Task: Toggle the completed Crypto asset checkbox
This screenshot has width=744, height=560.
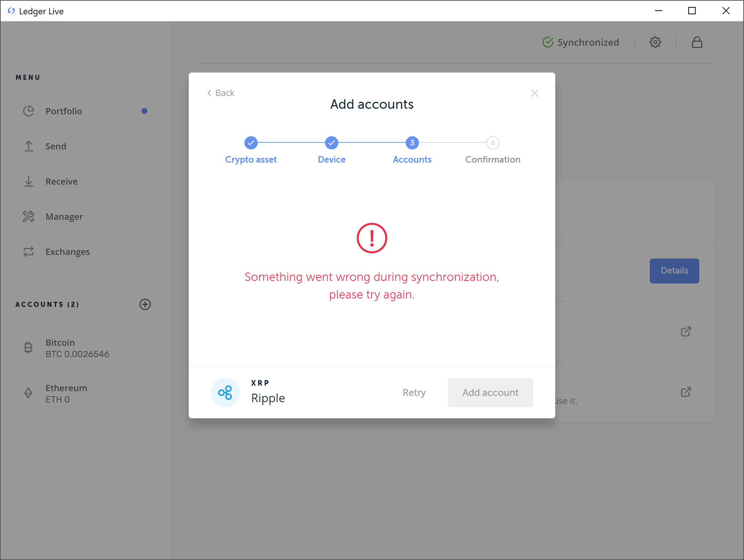Action: point(251,142)
